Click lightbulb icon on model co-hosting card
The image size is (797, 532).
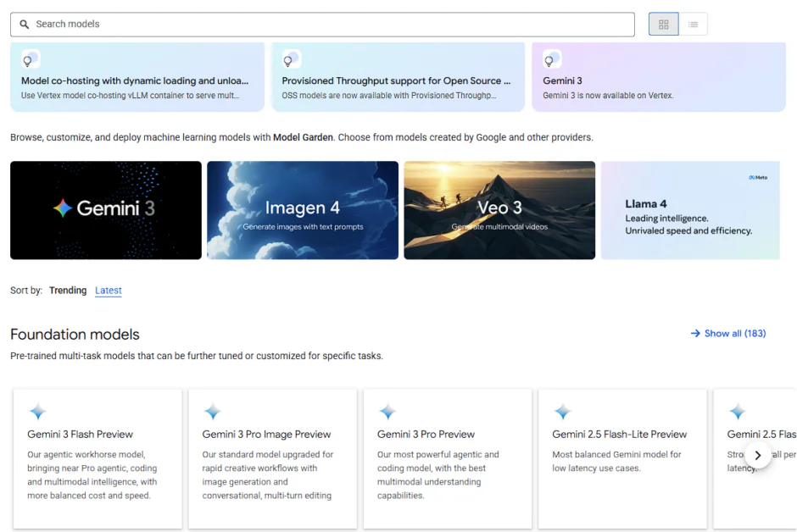[28, 60]
